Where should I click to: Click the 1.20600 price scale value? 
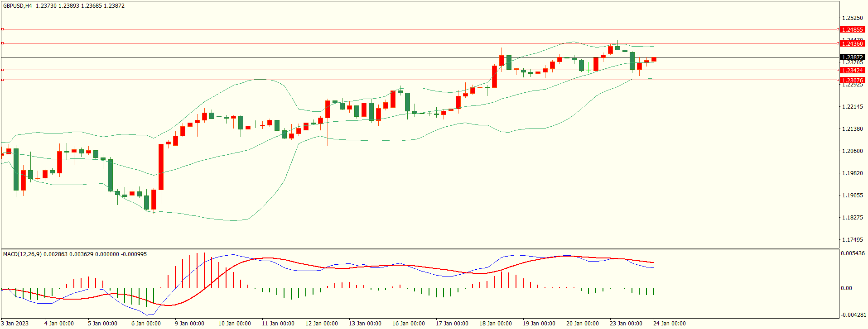point(852,151)
